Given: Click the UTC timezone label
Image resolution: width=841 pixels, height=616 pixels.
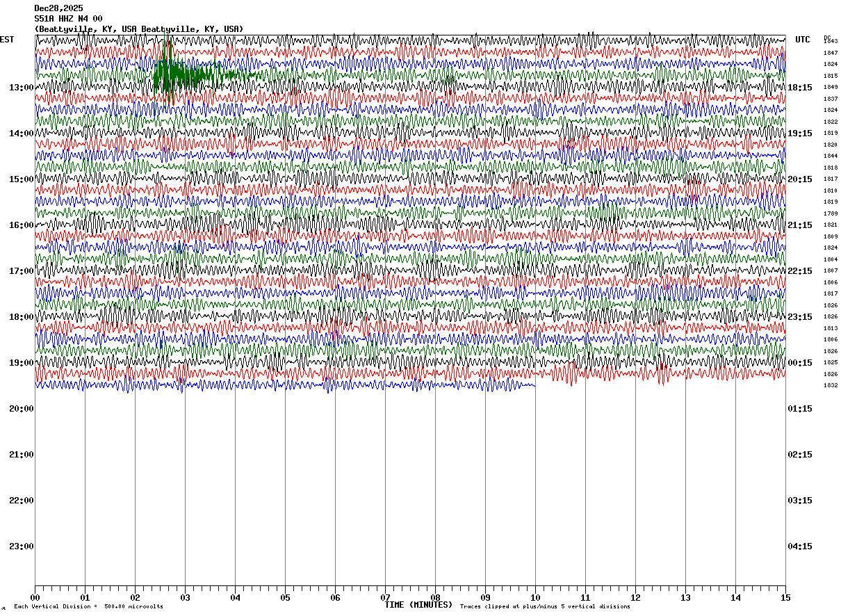Looking at the screenshot, I should (x=803, y=40).
